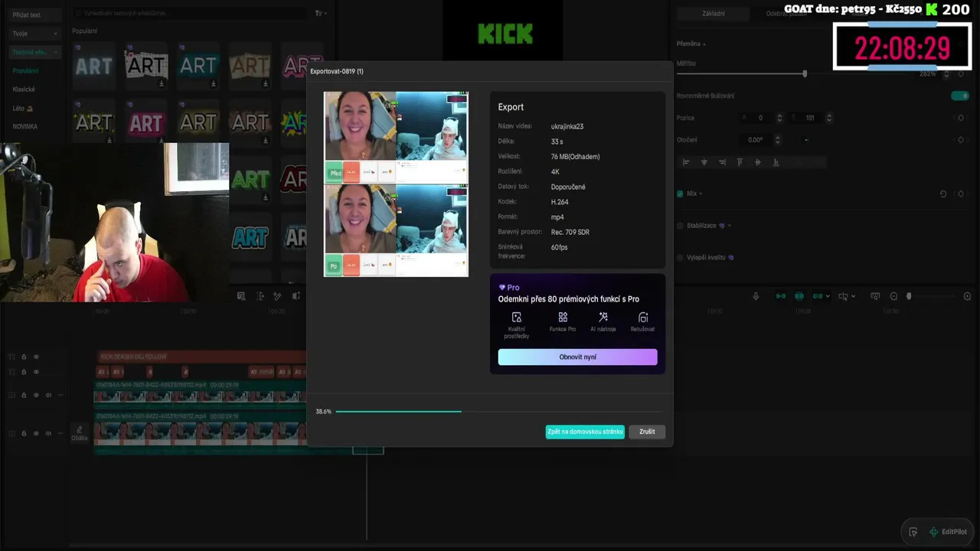Toggle the Mix checkbox

click(x=680, y=194)
